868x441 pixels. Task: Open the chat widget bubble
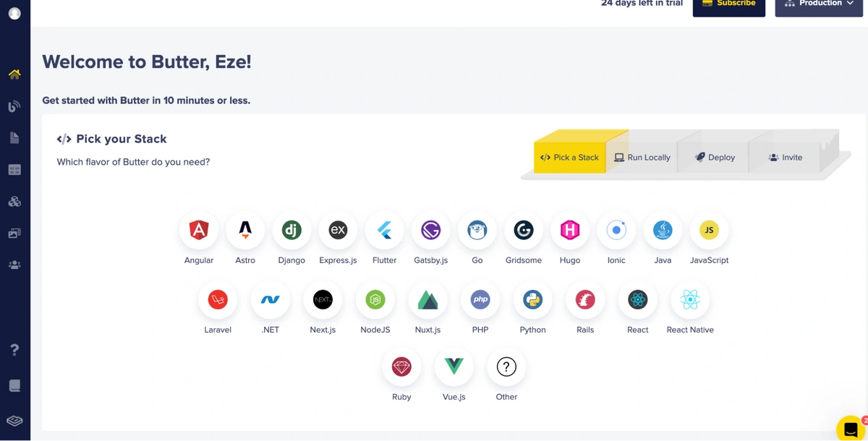pos(850,429)
